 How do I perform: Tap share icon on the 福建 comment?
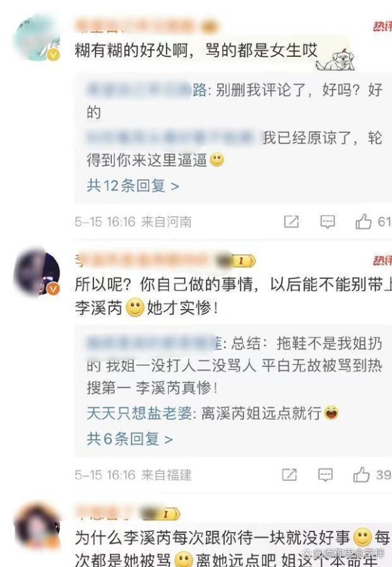pos(289,475)
